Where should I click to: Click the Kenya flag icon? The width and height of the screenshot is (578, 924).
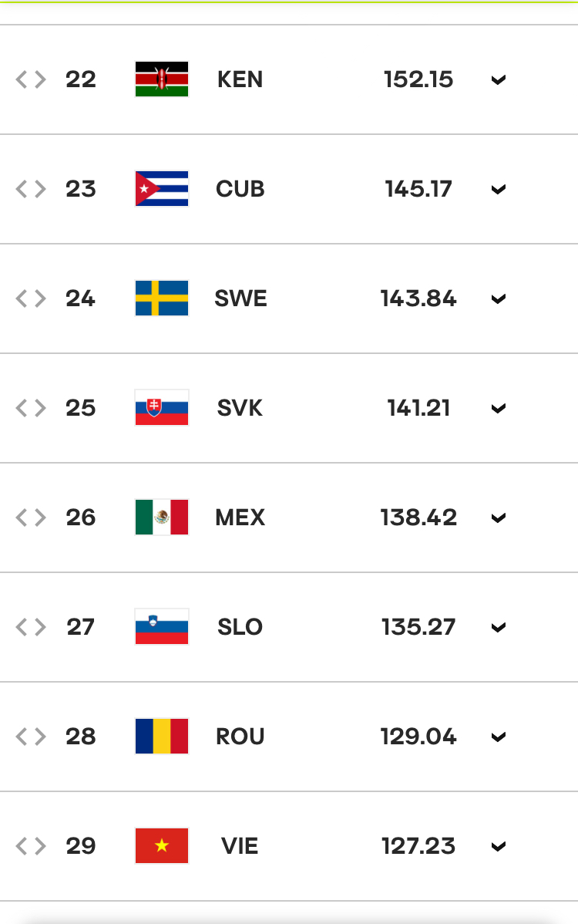[x=162, y=79]
